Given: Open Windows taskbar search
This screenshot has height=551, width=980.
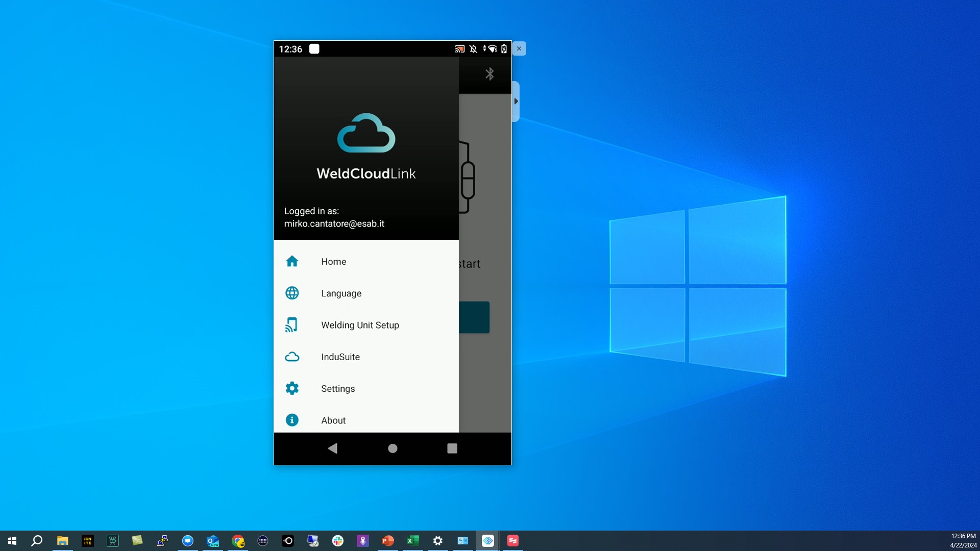Looking at the screenshot, I should (x=37, y=541).
